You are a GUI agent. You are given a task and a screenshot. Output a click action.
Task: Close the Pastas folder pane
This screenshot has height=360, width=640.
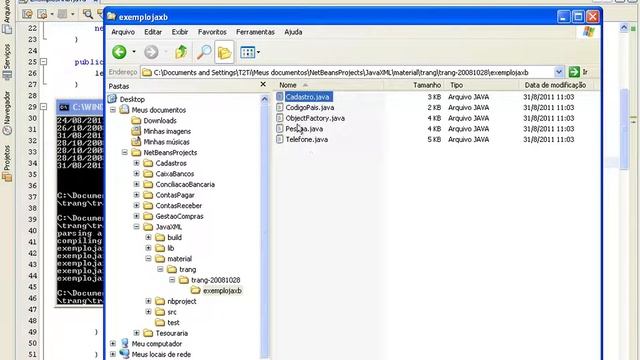[x=263, y=84]
